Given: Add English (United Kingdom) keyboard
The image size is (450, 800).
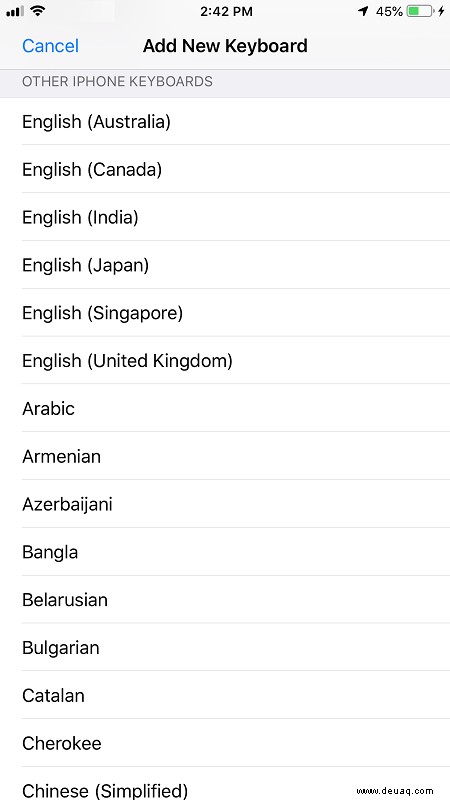Looking at the screenshot, I should click(x=225, y=360).
